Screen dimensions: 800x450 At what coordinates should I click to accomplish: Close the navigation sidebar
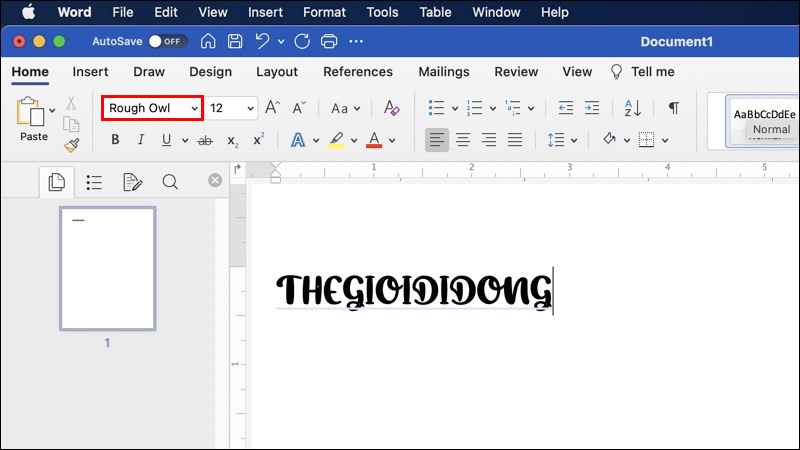point(215,180)
